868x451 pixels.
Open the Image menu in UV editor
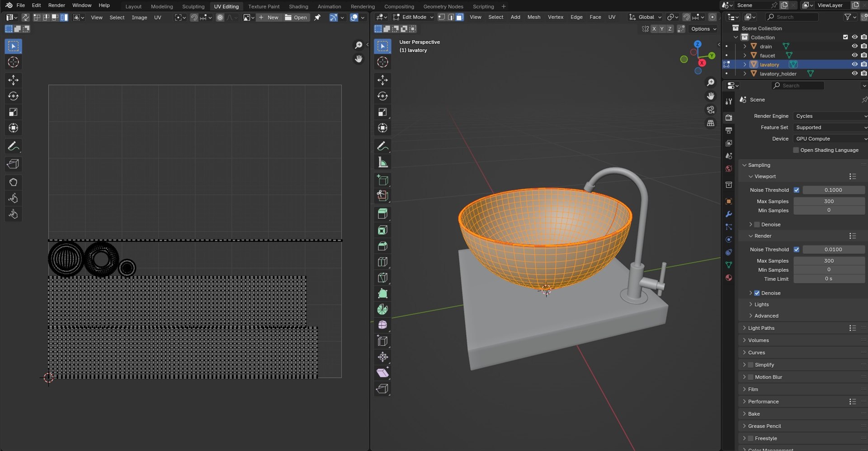click(139, 18)
